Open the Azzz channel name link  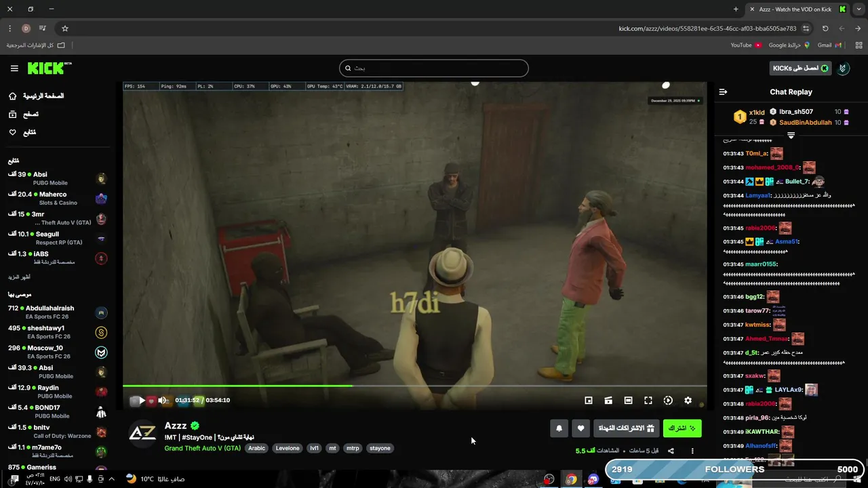(176, 426)
